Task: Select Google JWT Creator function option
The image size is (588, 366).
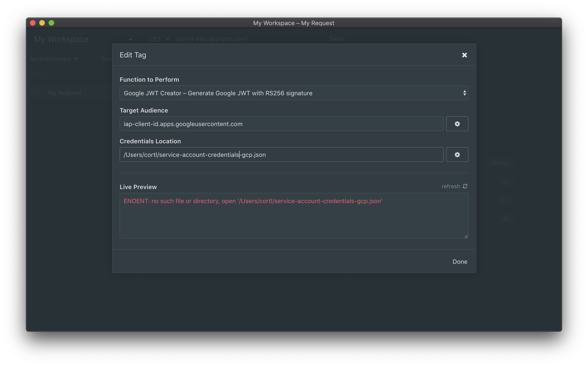Action: 294,93
